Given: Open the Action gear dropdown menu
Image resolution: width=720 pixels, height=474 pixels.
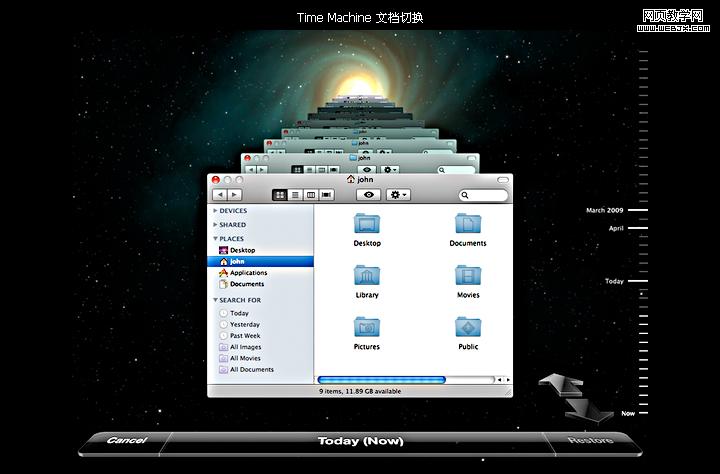Looking at the screenshot, I should (399, 195).
